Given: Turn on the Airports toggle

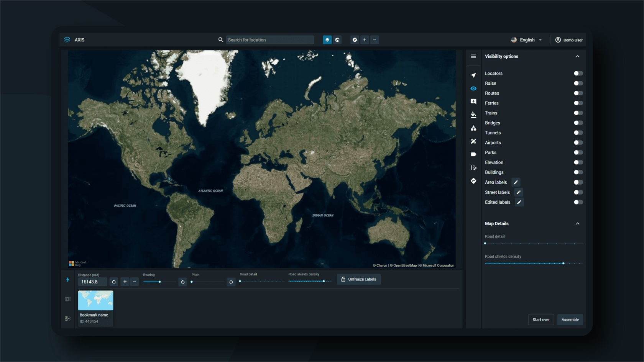Looking at the screenshot, I should [578, 143].
